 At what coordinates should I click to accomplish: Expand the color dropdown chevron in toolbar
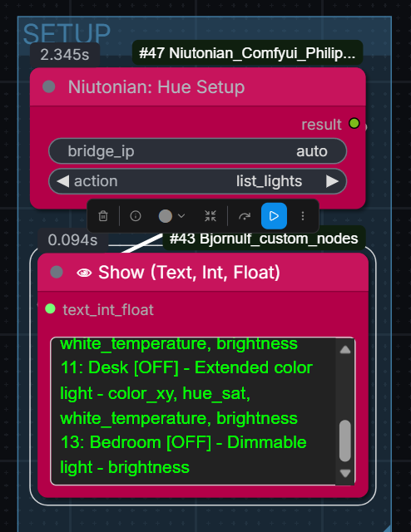[x=181, y=216]
